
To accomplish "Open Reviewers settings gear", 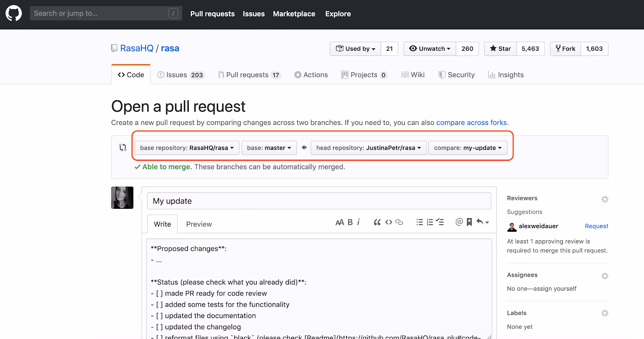I will [x=605, y=199].
